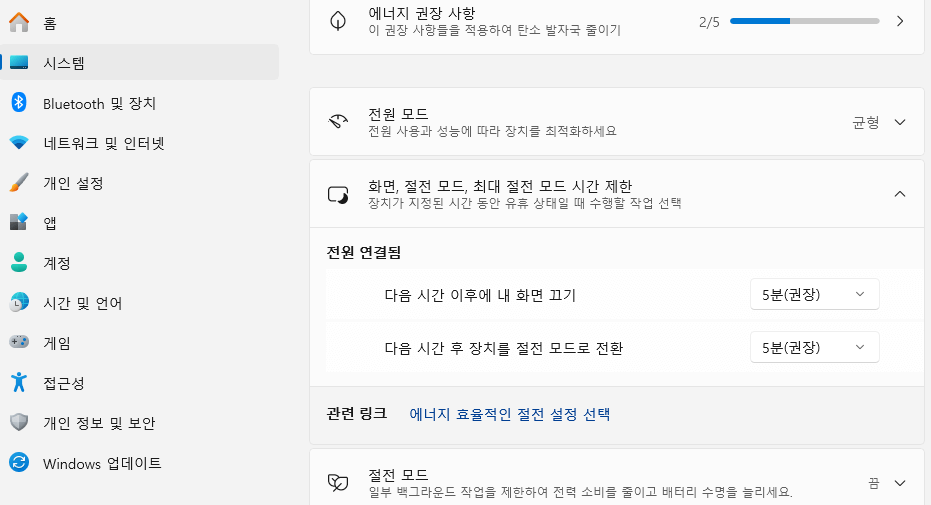Open Time & Language (시간 및 언어) settings
The image size is (931, 505).
pos(82,303)
